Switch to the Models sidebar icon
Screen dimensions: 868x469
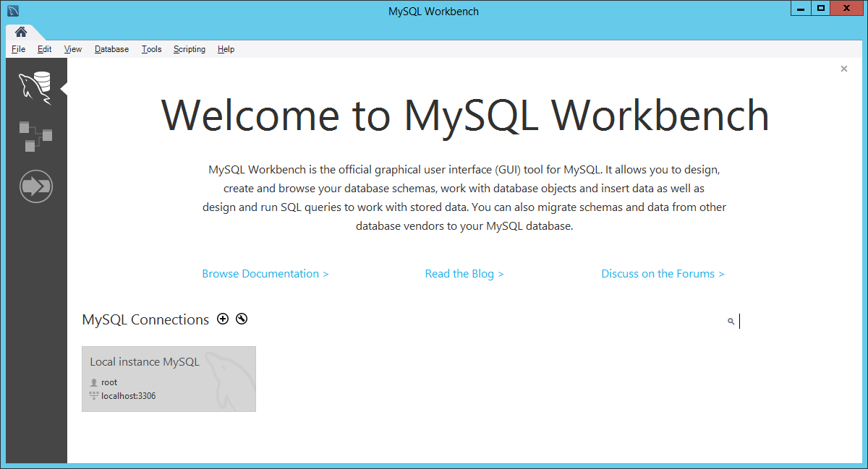[35, 137]
